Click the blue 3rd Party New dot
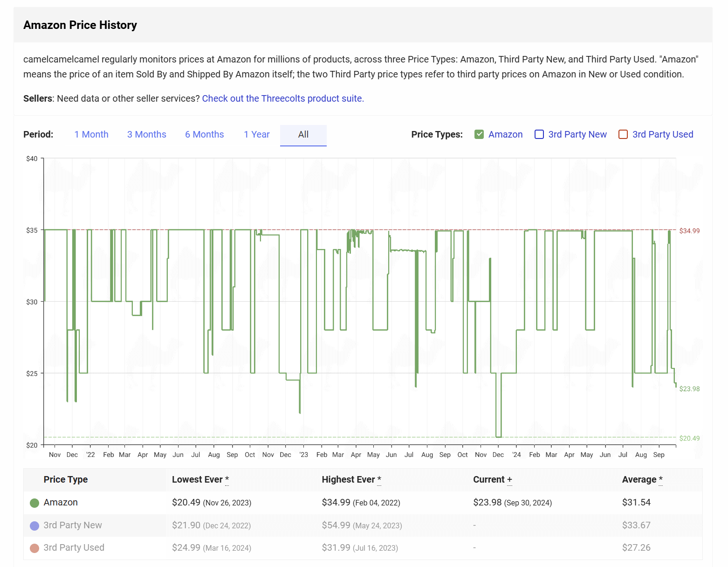The image size is (728, 567). tap(34, 526)
